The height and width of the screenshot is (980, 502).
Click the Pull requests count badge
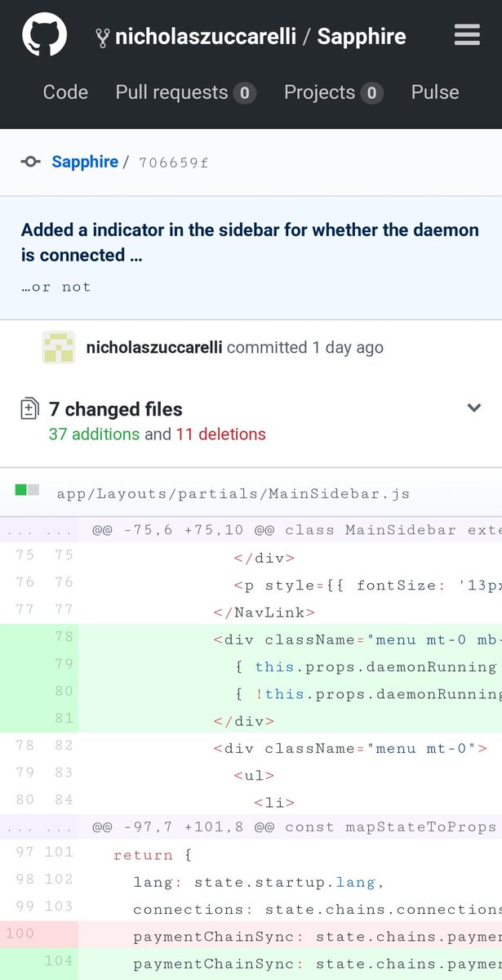(x=244, y=93)
